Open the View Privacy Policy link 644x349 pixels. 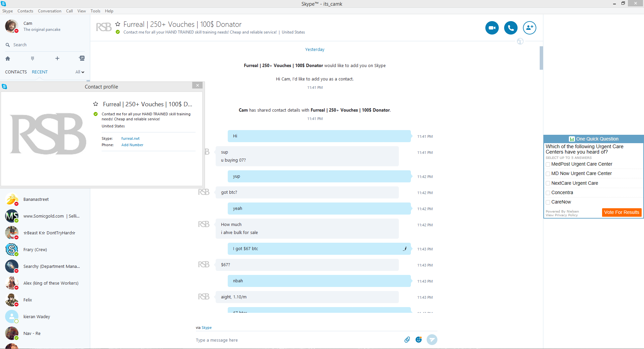(x=561, y=215)
